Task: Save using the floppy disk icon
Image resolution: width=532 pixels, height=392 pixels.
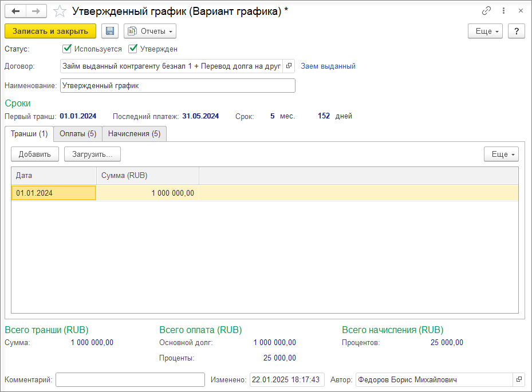Action: pyautogui.click(x=110, y=31)
